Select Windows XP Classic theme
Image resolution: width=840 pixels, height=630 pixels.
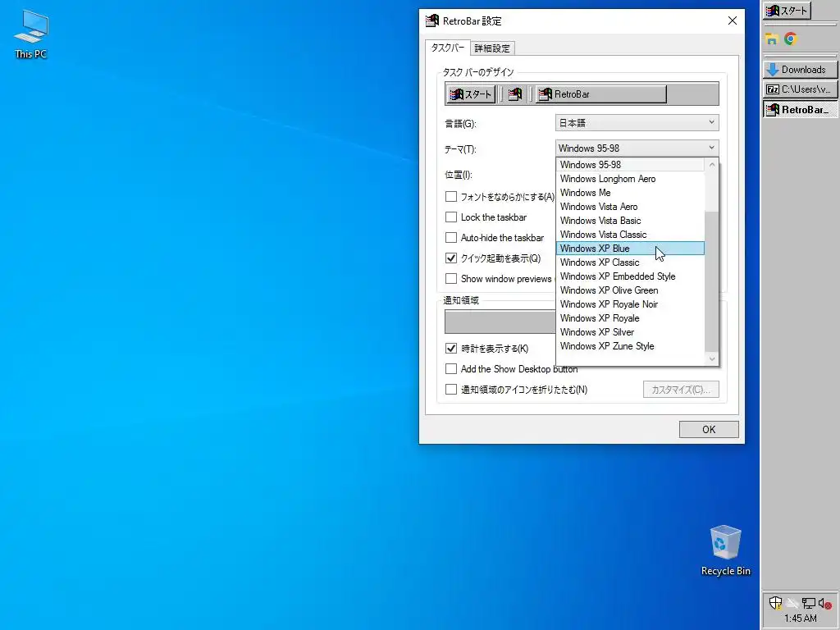tap(631, 262)
